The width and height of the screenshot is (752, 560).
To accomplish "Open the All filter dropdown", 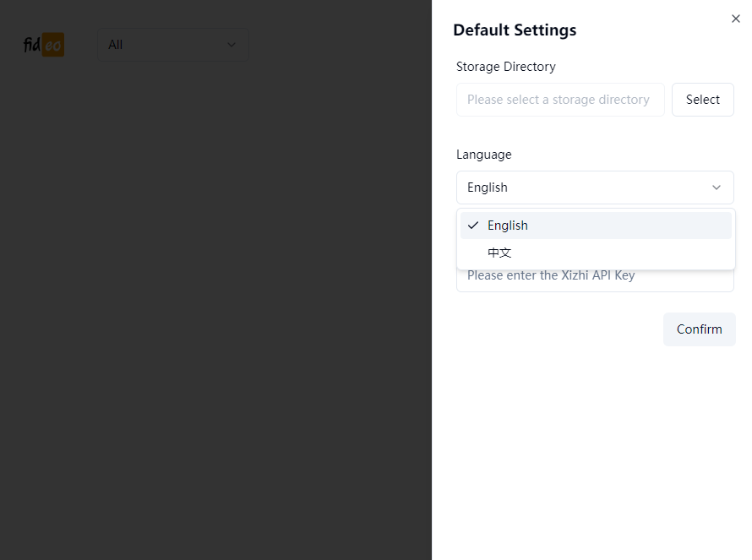I will point(173,45).
